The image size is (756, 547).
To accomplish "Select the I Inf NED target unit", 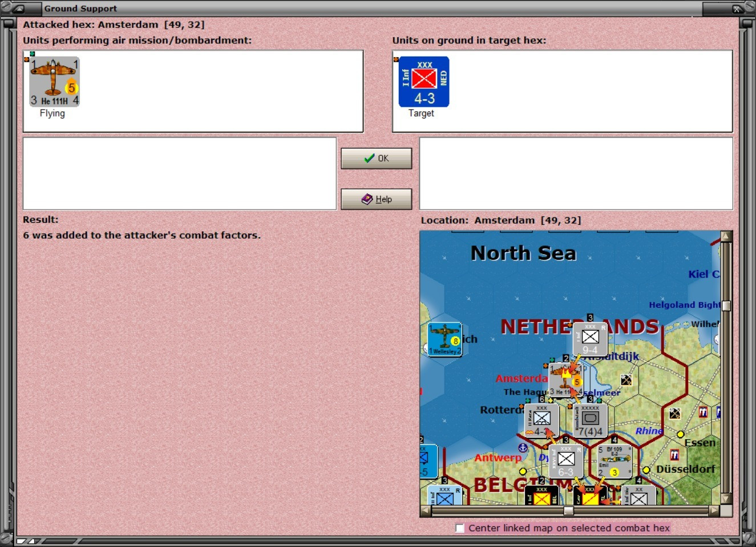I will (x=424, y=82).
